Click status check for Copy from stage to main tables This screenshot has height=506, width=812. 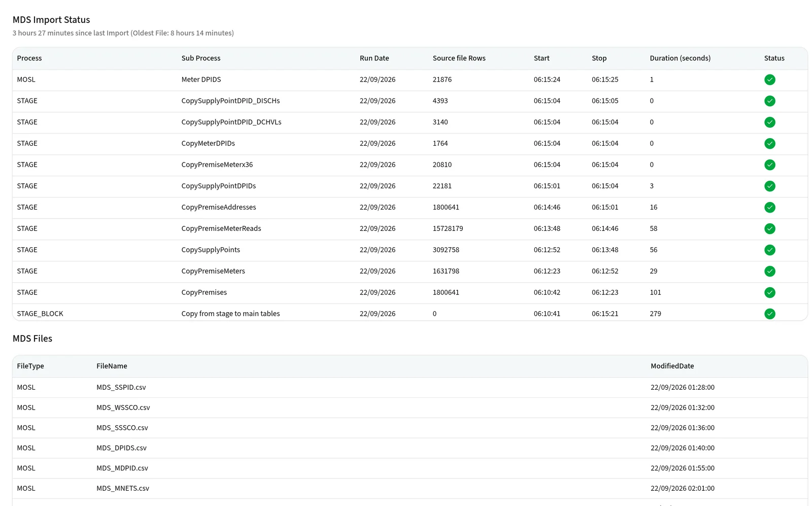770,314
